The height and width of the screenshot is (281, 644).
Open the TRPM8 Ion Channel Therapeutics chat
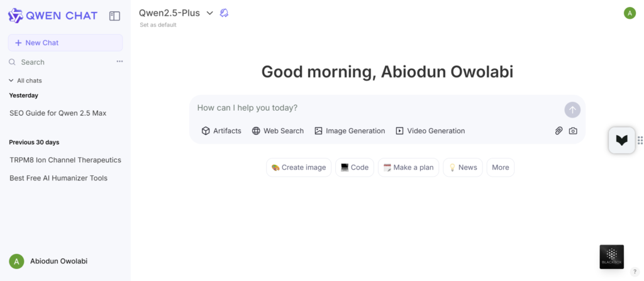[65, 160]
